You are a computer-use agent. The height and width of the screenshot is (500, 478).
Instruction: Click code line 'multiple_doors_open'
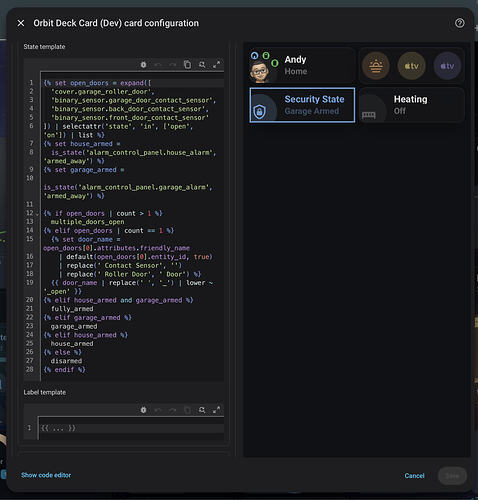click(x=87, y=222)
